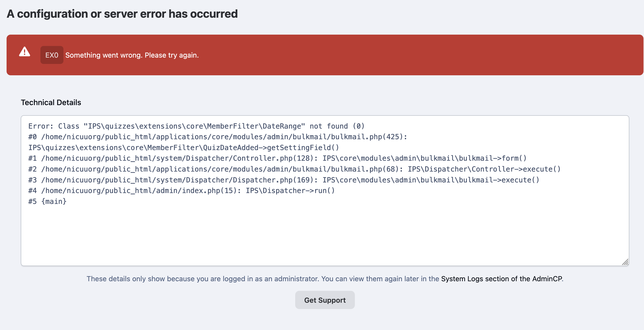This screenshot has width=644, height=330.
Task: Click the QuizDateAdded->getSettingField() line
Action: (x=183, y=148)
